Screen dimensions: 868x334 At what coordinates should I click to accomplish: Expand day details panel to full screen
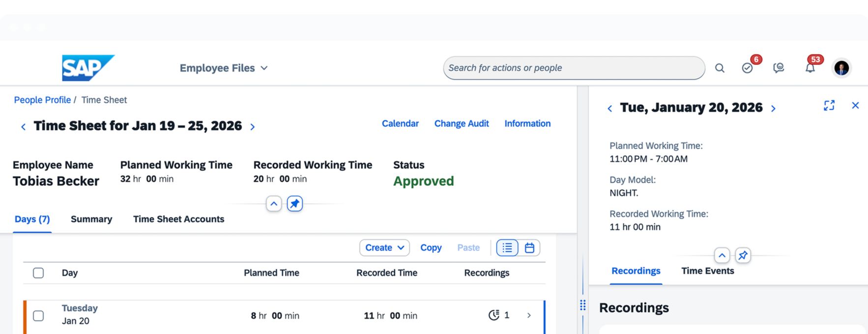point(829,106)
